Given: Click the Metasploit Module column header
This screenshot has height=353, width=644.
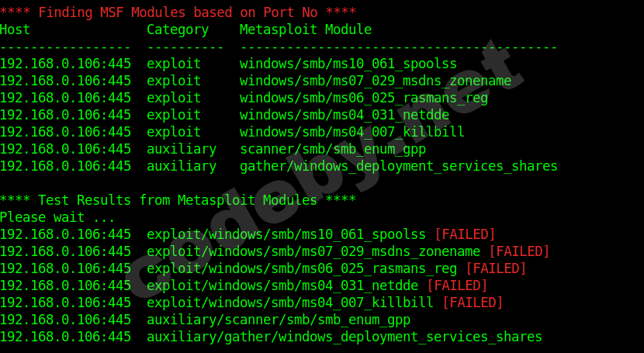Looking at the screenshot, I should 305,29.
